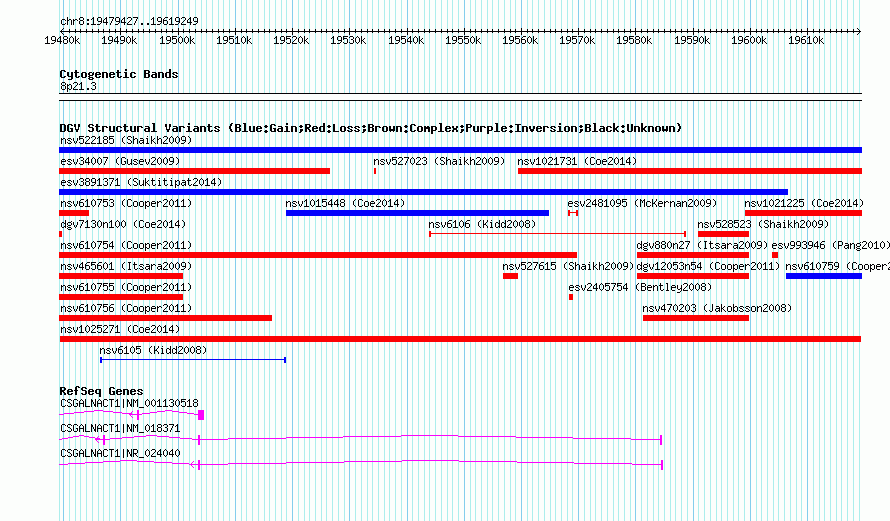Viewport: 890px width, 521px height.
Task: Click the blue esv3891371 gain bar
Action: point(423,192)
